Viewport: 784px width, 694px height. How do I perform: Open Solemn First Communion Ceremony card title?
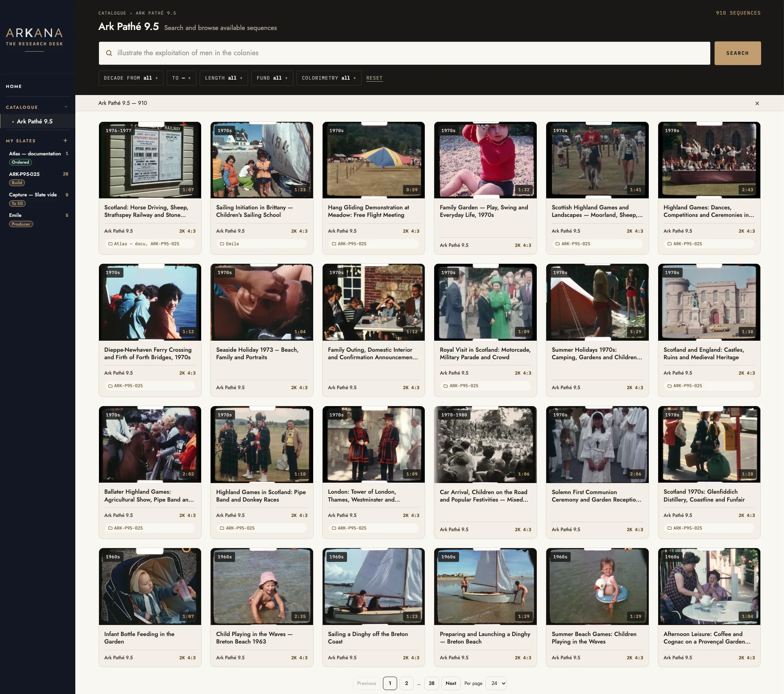click(x=596, y=496)
